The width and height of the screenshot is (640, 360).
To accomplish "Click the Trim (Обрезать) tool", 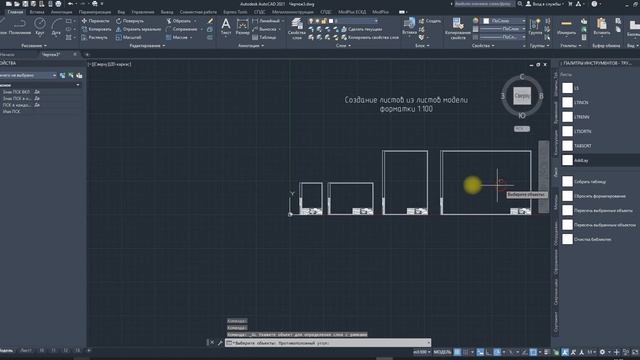I will tap(178, 21).
